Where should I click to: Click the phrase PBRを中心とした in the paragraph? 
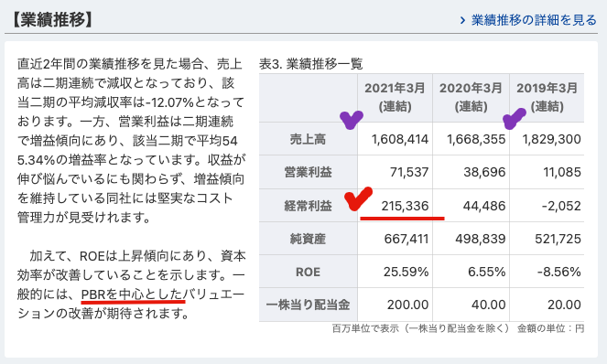pyautogui.click(x=132, y=294)
